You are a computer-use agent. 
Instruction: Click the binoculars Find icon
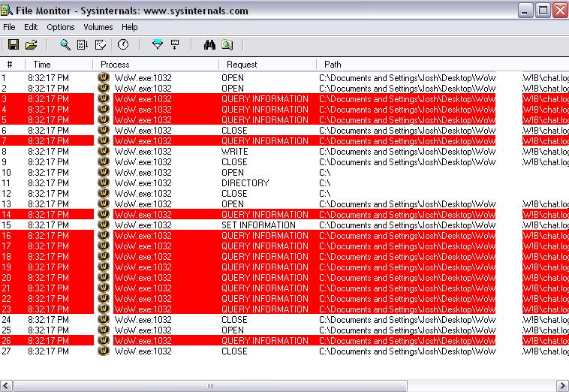(x=209, y=44)
